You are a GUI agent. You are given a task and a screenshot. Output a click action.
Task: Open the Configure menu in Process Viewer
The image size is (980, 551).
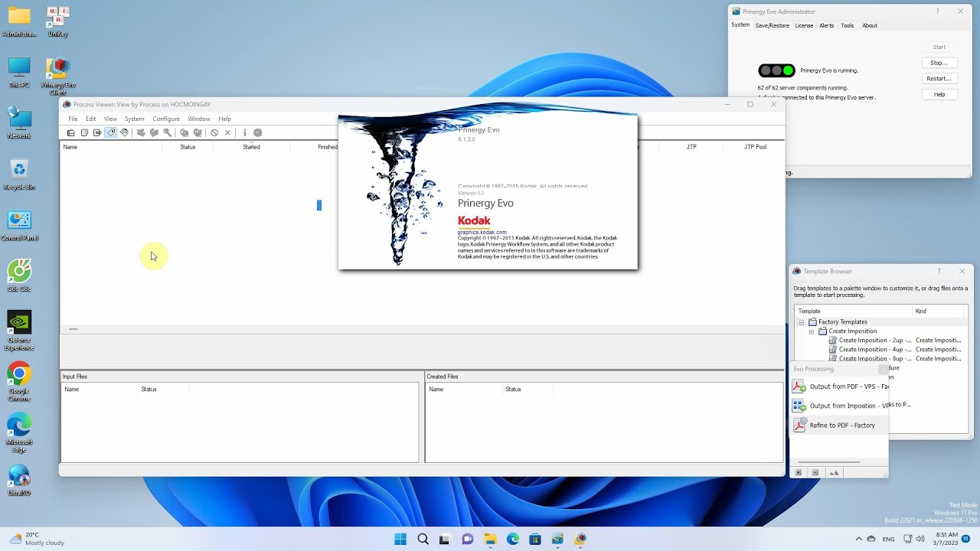click(166, 119)
